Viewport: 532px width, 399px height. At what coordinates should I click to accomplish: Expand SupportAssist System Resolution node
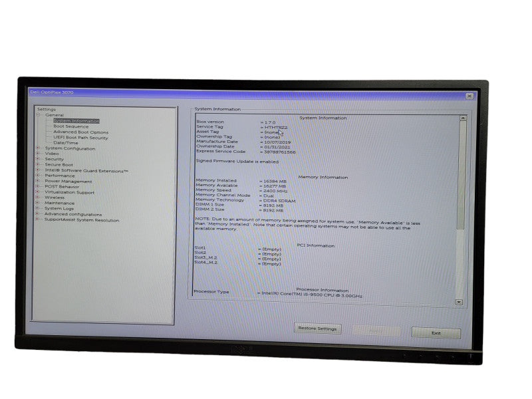point(37,219)
